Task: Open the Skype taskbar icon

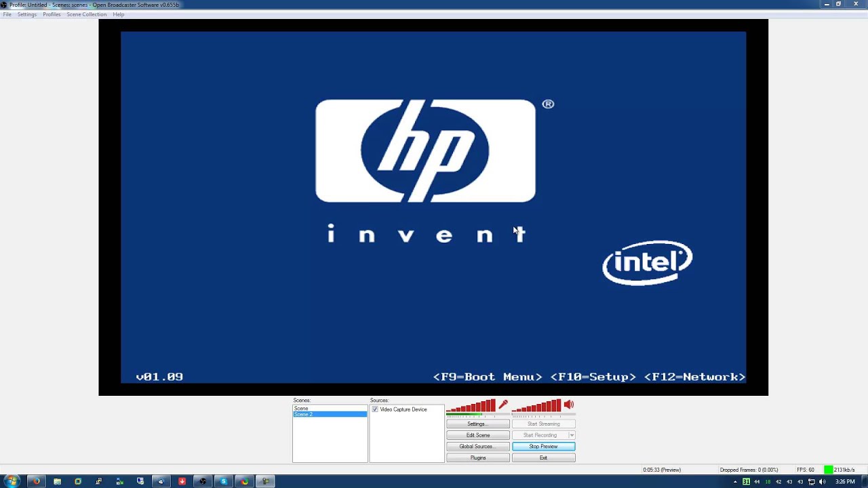Action: click(x=223, y=481)
